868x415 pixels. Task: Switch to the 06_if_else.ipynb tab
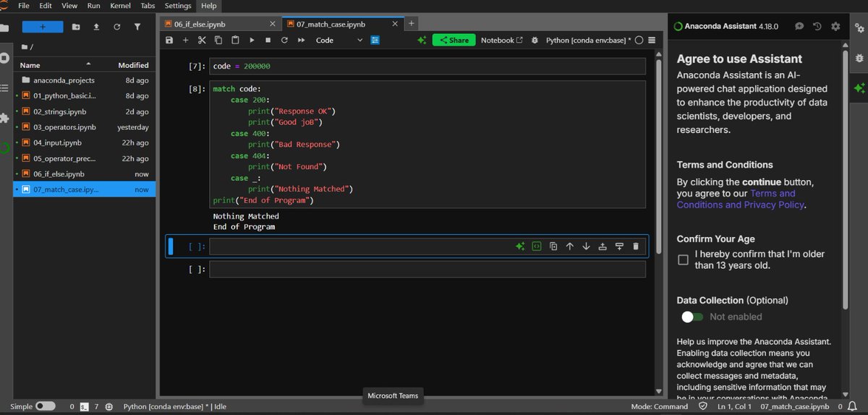coord(221,24)
